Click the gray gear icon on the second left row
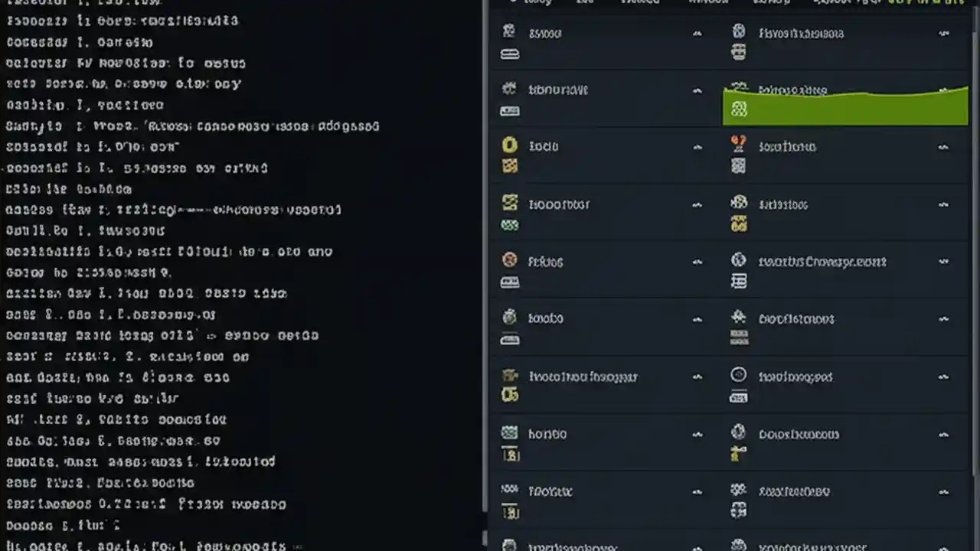 click(x=510, y=90)
